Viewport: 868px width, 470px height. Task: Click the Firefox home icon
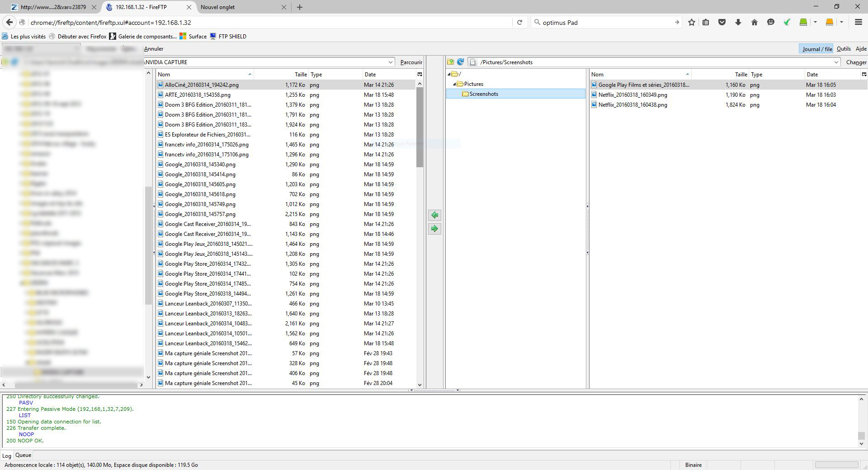[x=754, y=22]
